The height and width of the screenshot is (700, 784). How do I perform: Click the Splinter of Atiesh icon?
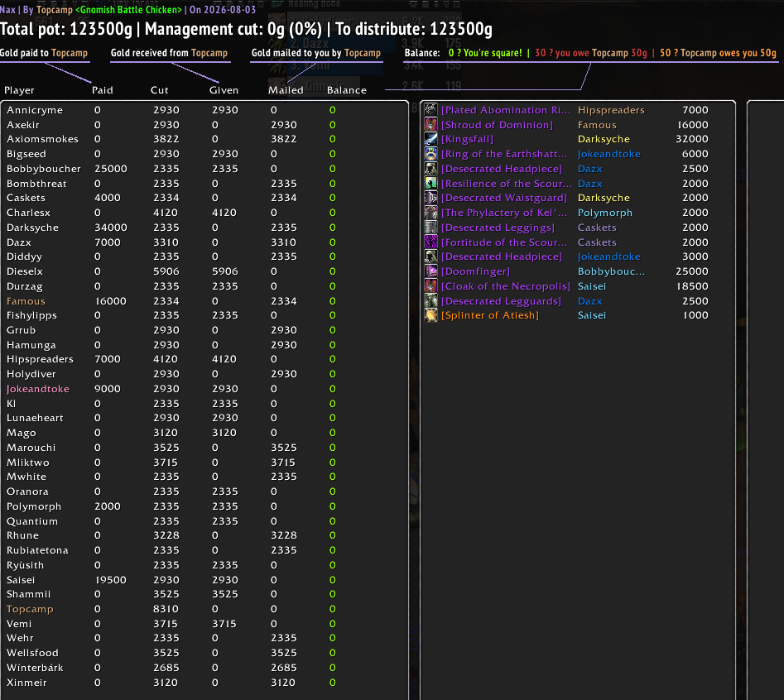(x=430, y=315)
